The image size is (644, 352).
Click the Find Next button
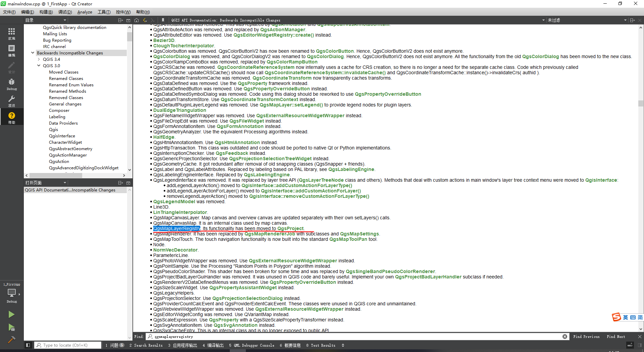point(615,337)
